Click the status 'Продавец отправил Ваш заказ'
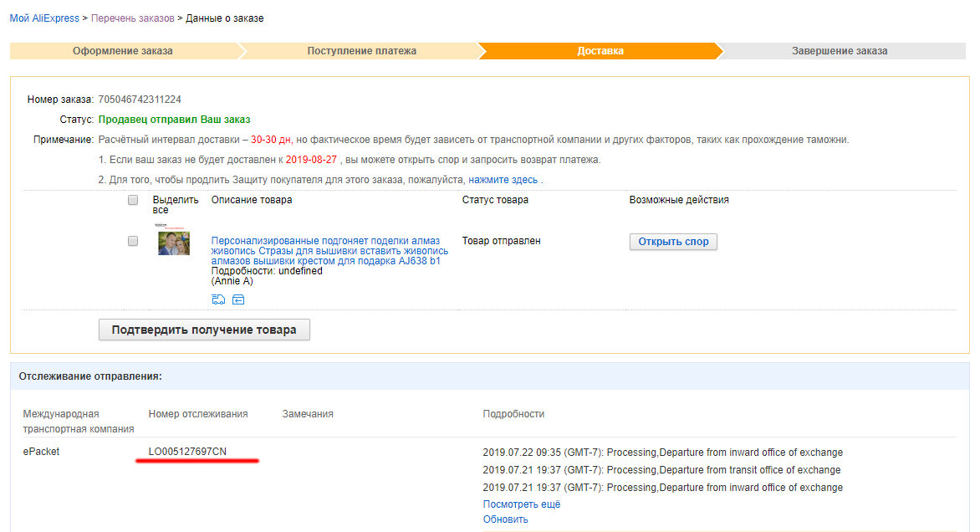Screen dimensions: 980x532 175,120
